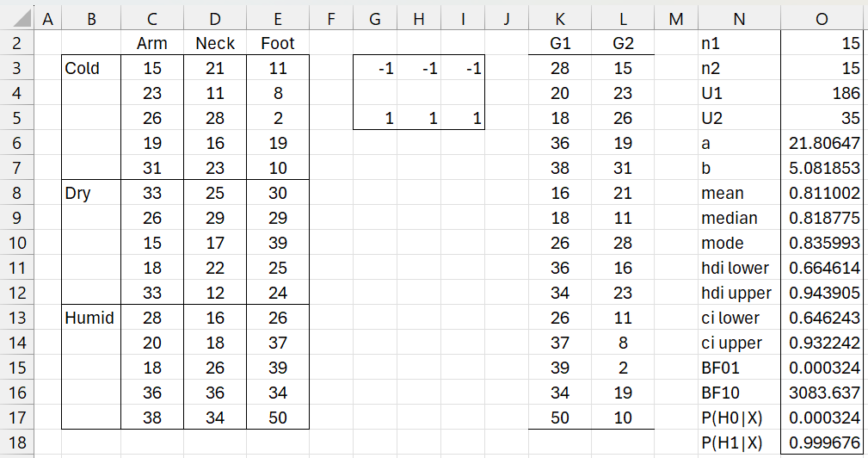Select the Humid label cell

click(x=91, y=319)
